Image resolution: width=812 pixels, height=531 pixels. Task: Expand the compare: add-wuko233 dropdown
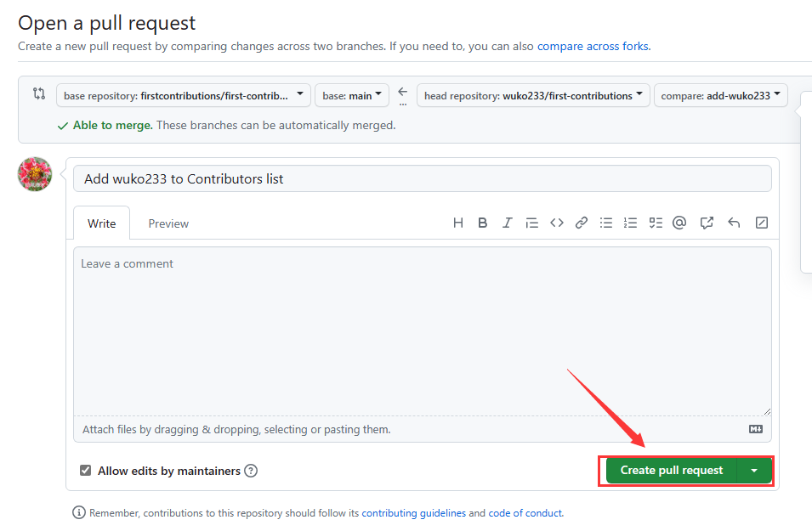pos(720,95)
